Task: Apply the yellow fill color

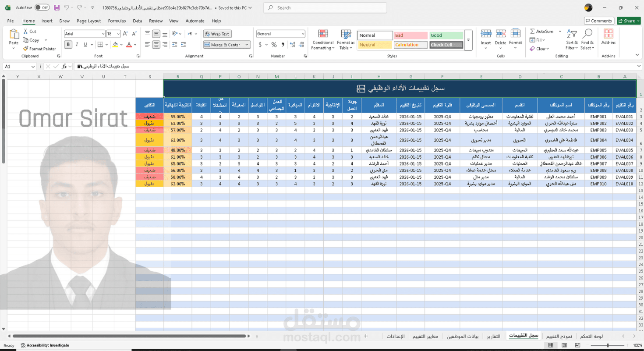Action: (x=115, y=45)
